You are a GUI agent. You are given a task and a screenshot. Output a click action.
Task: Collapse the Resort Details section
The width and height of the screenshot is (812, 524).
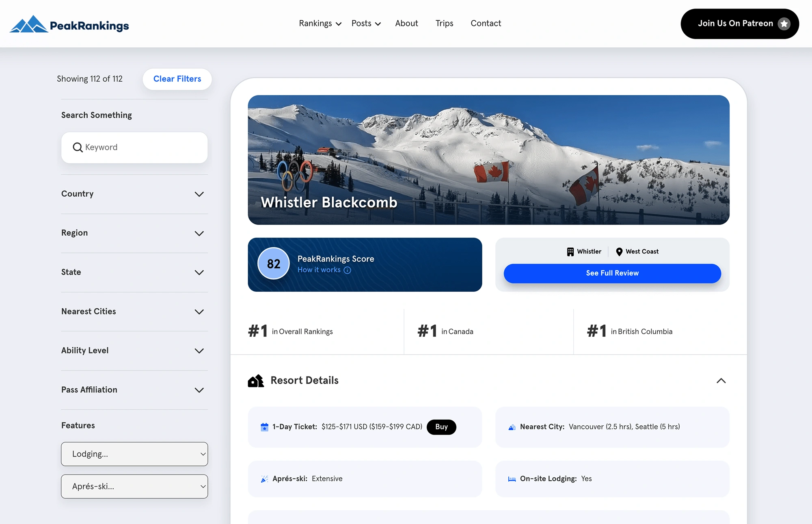click(721, 381)
